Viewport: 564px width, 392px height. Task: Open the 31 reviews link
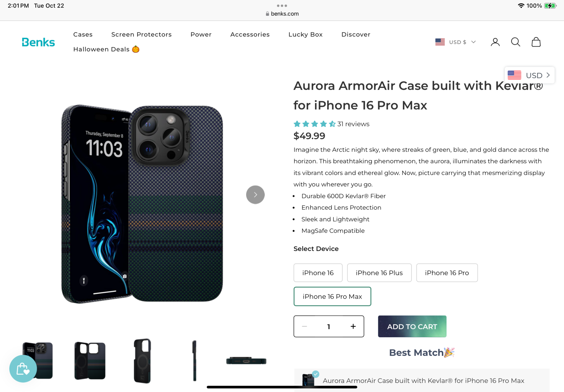tap(353, 124)
